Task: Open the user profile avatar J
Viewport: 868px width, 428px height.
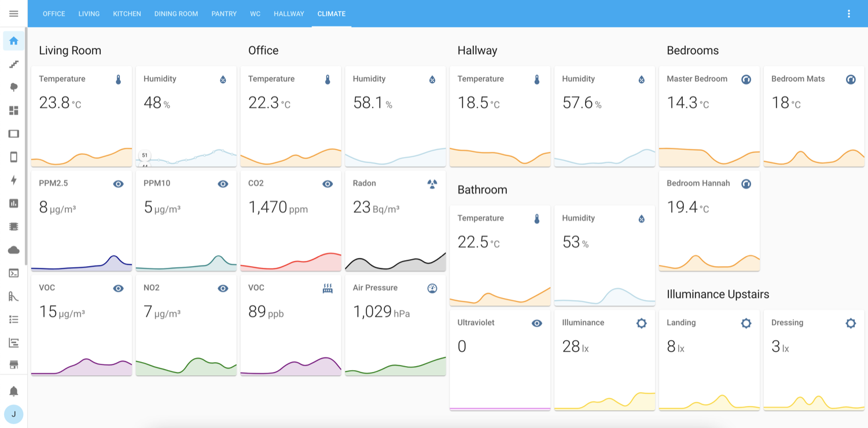Action: pyautogui.click(x=14, y=414)
